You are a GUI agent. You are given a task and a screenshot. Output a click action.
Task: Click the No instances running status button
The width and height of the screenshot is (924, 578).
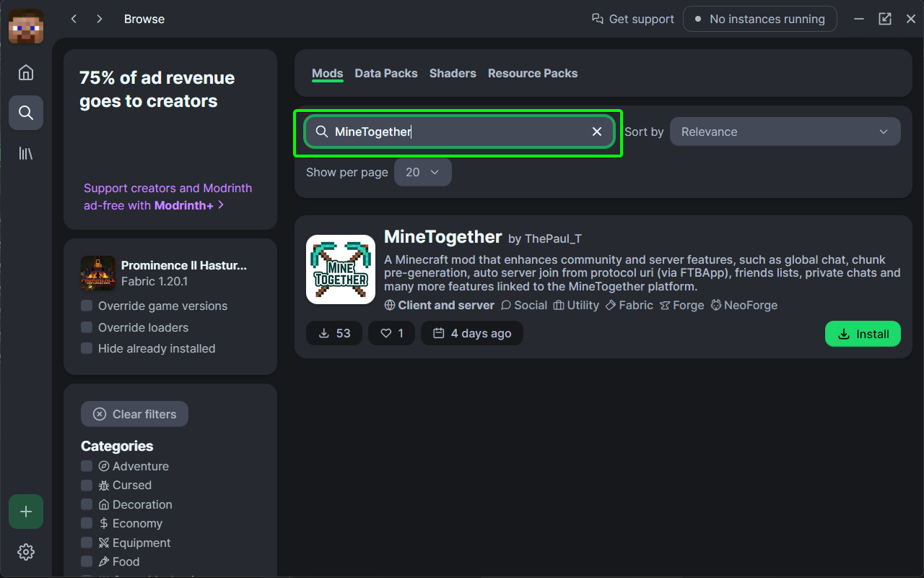[760, 19]
